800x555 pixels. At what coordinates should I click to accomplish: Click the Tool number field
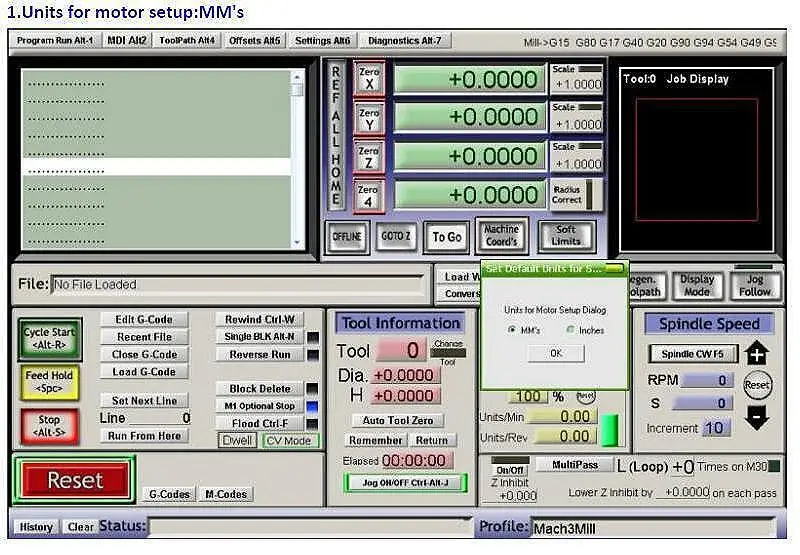click(401, 350)
